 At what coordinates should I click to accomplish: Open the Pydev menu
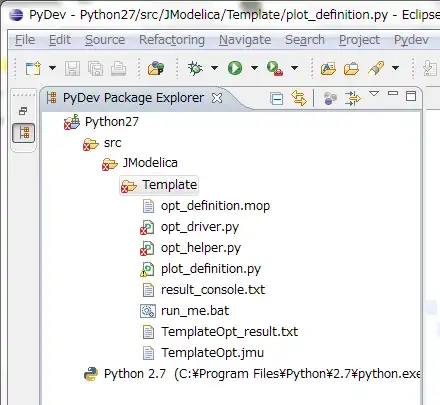click(411, 40)
